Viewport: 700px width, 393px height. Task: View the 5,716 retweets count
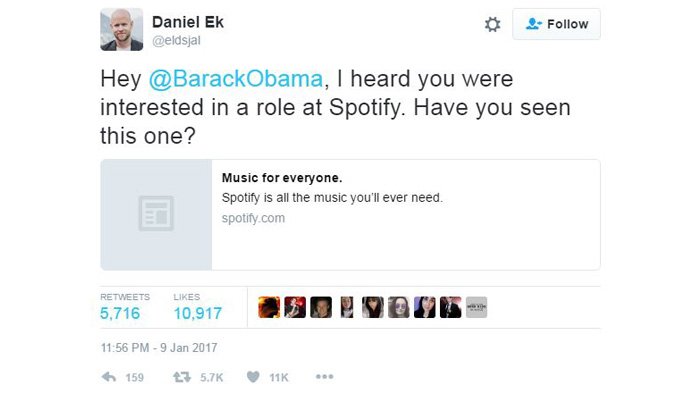[x=120, y=314]
